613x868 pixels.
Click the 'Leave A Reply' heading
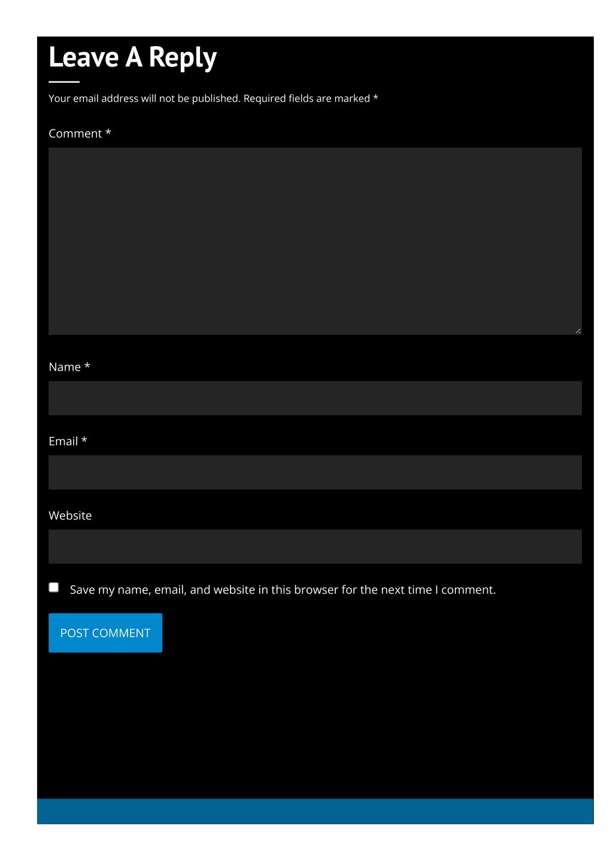tap(132, 58)
